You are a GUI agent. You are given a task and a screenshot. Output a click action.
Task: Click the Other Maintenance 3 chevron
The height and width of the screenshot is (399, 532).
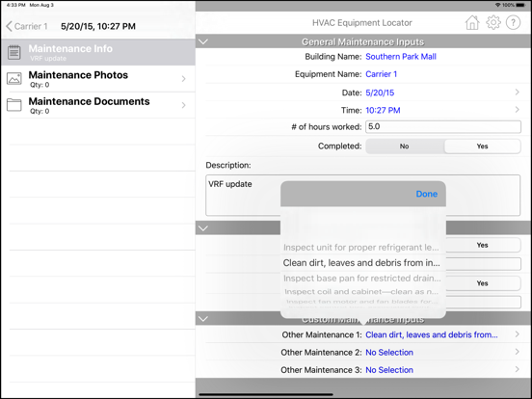click(518, 369)
